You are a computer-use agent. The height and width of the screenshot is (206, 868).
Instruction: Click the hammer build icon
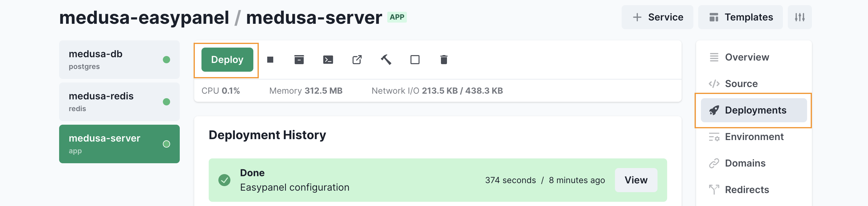386,60
